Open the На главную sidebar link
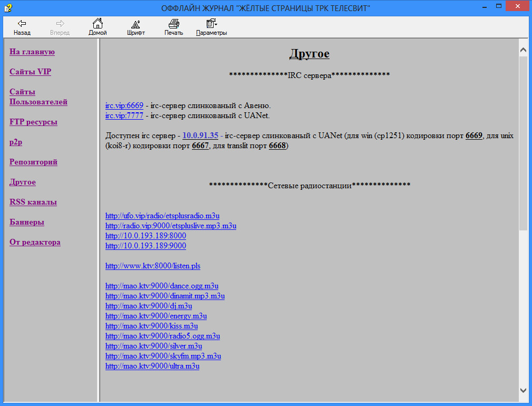This screenshot has height=406, width=532. tap(32, 52)
